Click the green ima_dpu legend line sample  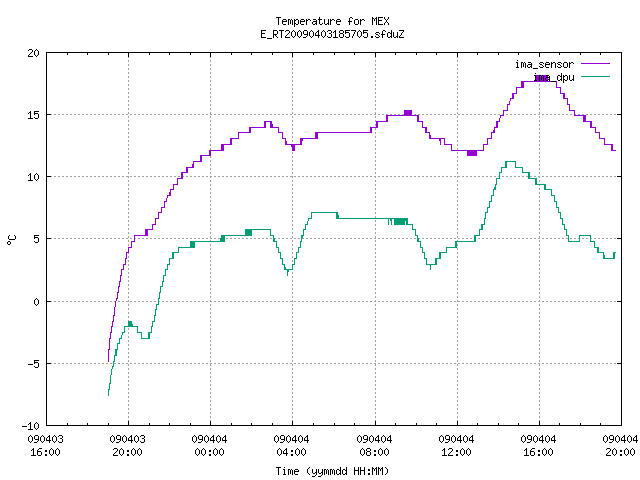596,77
